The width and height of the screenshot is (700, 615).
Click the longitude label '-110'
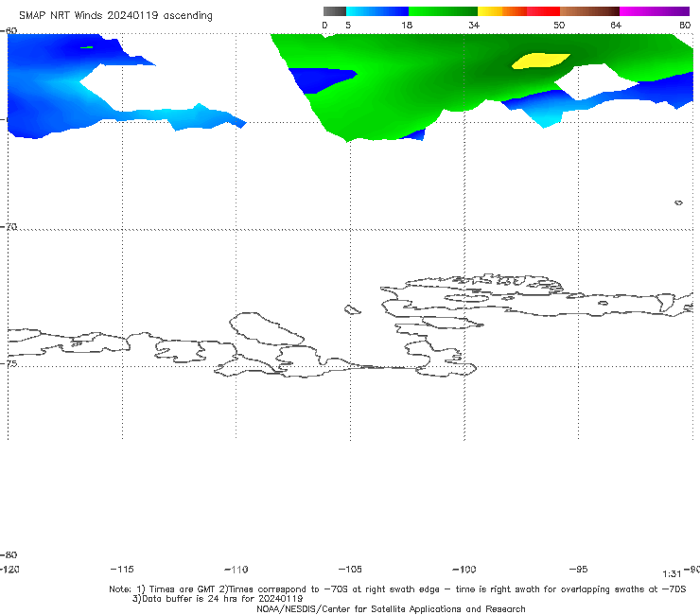coord(236,569)
